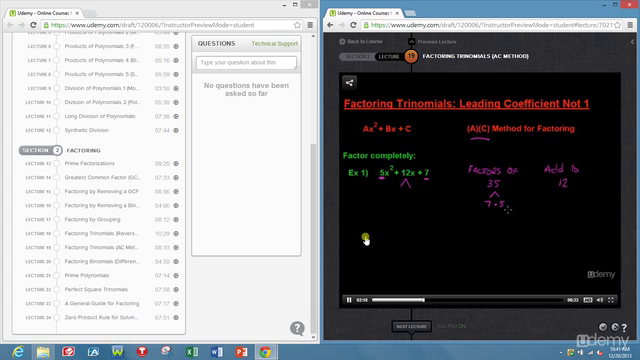Image resolution: width=640 pixels, height=360 pixels.
Task: Open a new tab in the right window
Action: 410,13
